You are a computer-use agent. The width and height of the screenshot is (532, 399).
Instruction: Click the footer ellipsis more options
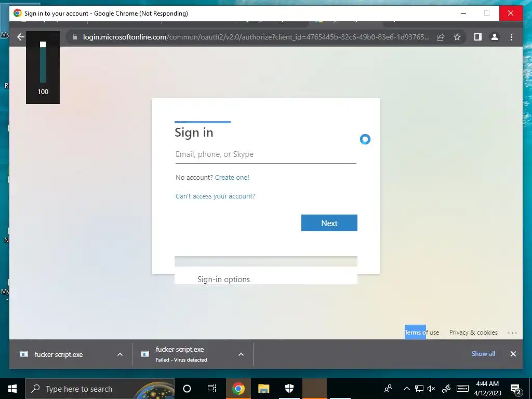tap(512, 333)
